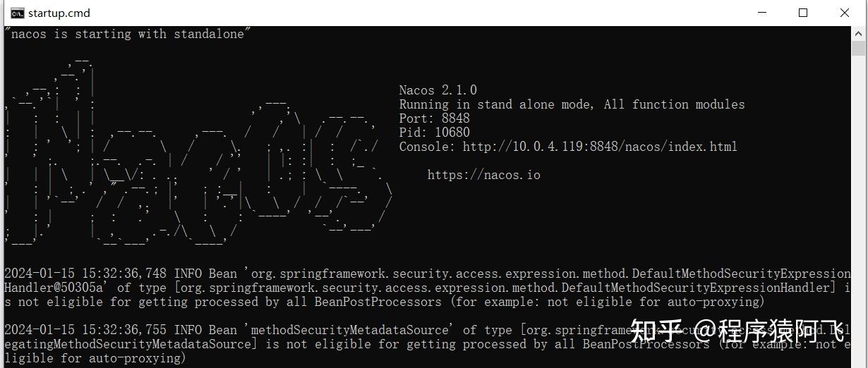Minimize the startup.cmd window
This screenshot has width=868, height=368.
(762, 13)
